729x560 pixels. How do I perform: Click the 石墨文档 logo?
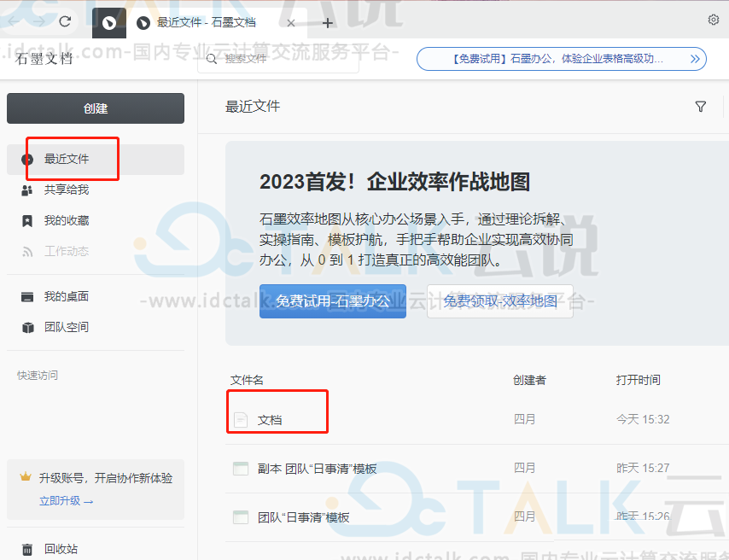click(x=44, y=59)
